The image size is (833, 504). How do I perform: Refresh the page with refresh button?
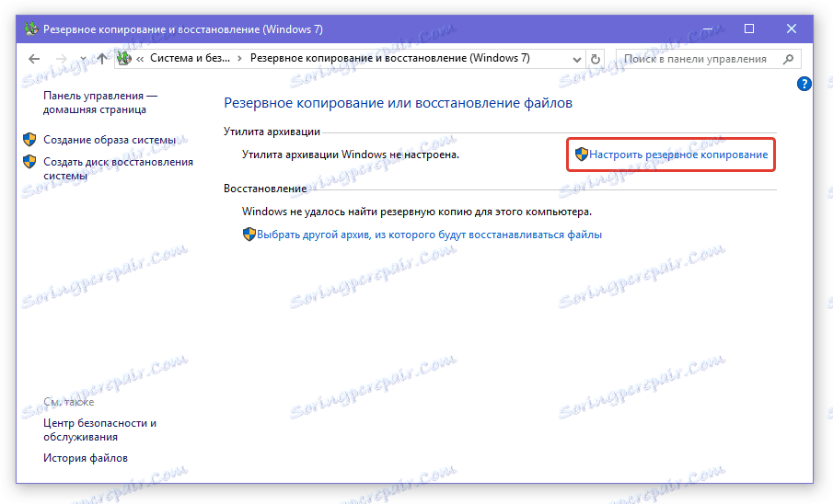coord(596,59)
